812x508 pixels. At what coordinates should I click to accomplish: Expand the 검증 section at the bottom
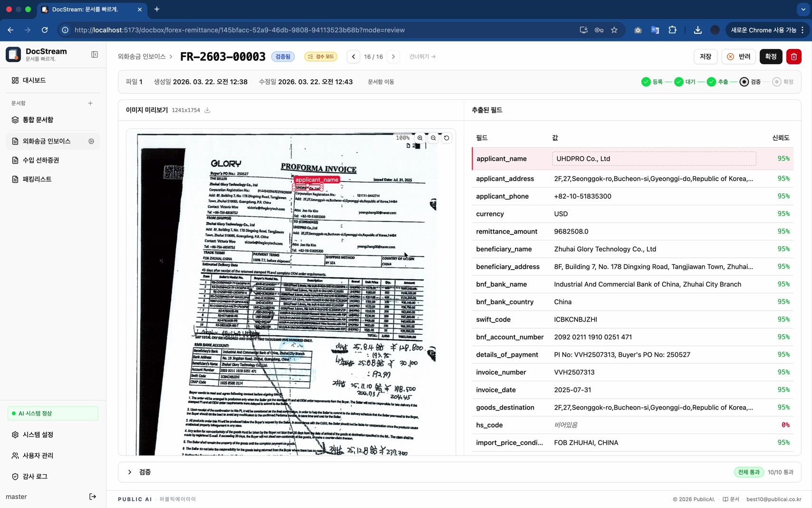[129, 472]
